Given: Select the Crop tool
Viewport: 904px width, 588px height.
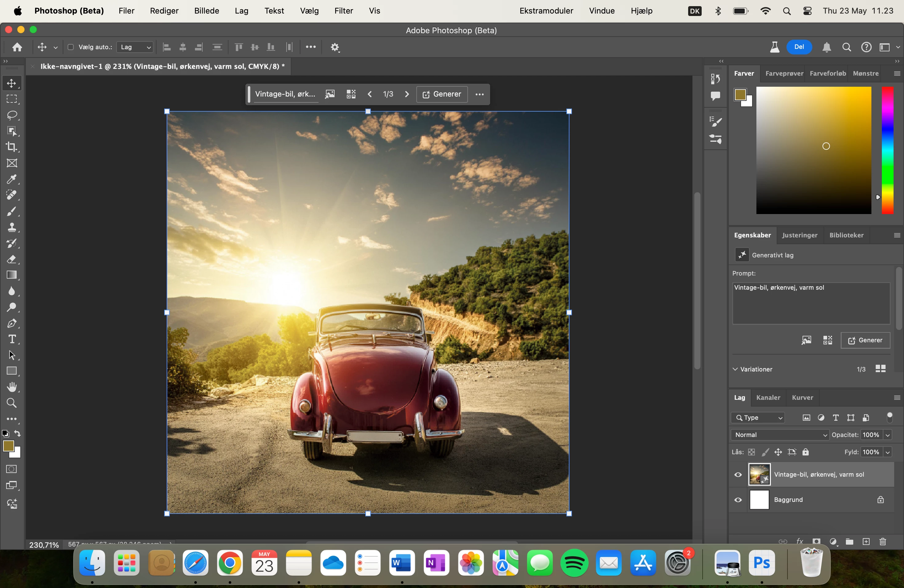Looking at the screenshot, I should click(12, 147).
